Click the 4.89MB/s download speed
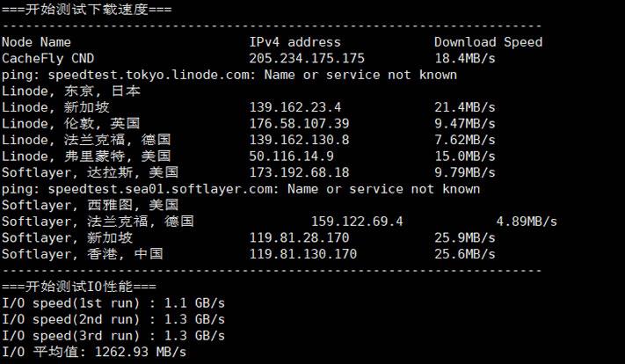This screenshot has width=625, height=364. pos(526,222)
